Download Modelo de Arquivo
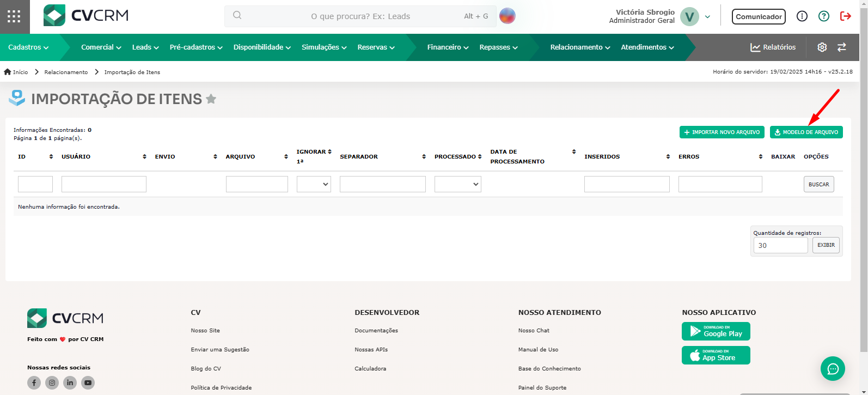This screenshot has width=868, height=395. point(806,132)
